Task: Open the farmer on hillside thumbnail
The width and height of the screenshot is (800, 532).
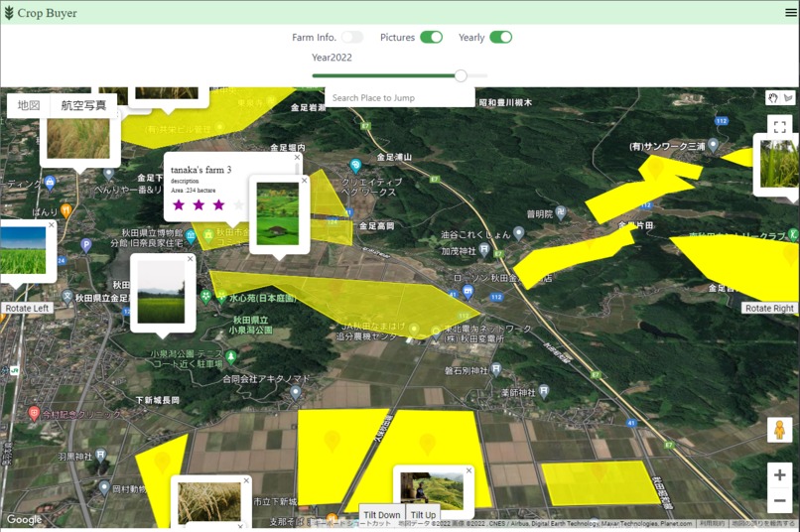Action: tap(432, 491)
